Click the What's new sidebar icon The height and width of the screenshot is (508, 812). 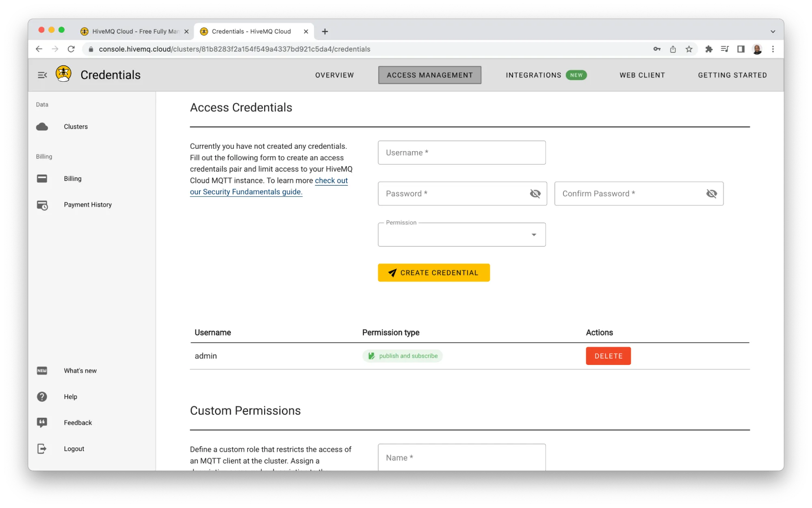[x=42, y=371]
